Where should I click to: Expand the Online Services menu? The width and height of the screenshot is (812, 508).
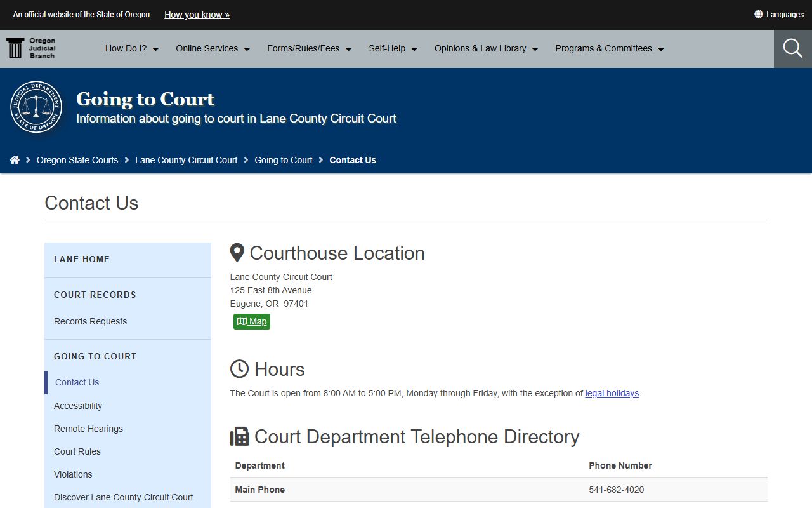click(x=213, y=48)
